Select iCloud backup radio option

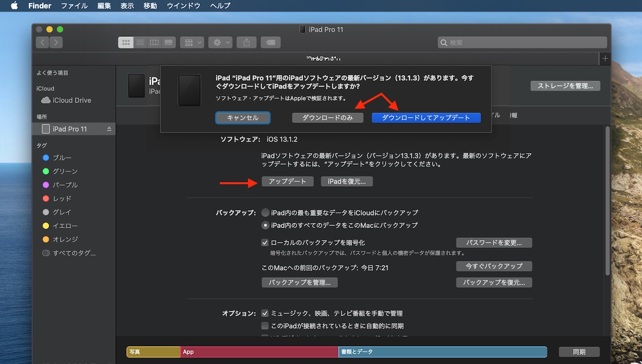click(x=266, y=212)
